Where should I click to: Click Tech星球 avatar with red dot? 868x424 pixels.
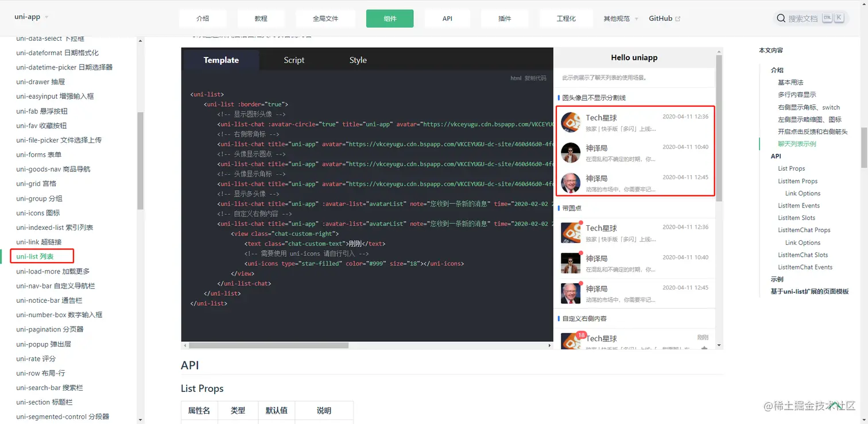571,233
